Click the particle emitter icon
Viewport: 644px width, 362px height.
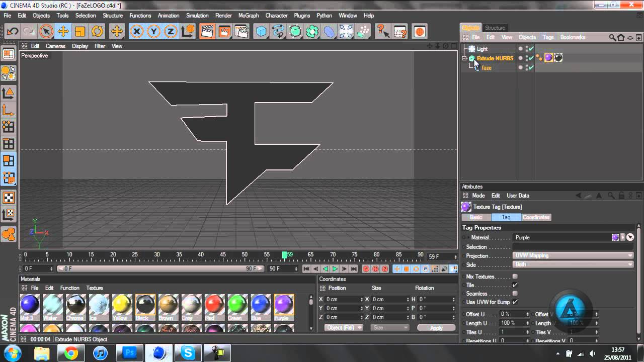(363, 32)
